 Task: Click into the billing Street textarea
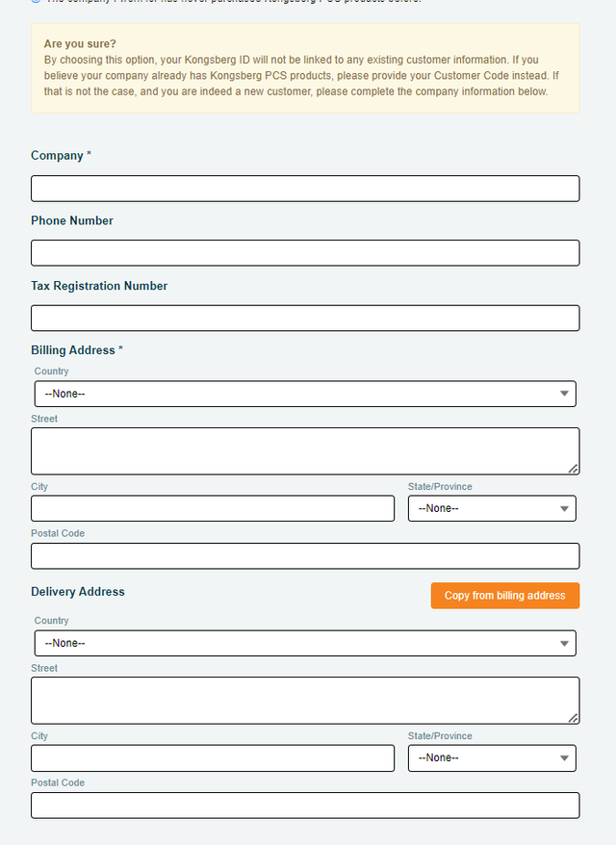pyautogui.click(x=304, y=448)
